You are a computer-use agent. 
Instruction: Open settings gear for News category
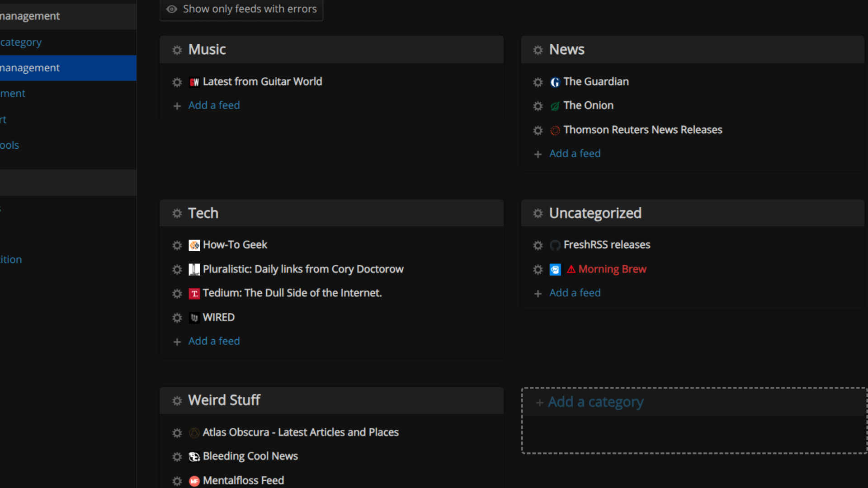pos(538,50)
